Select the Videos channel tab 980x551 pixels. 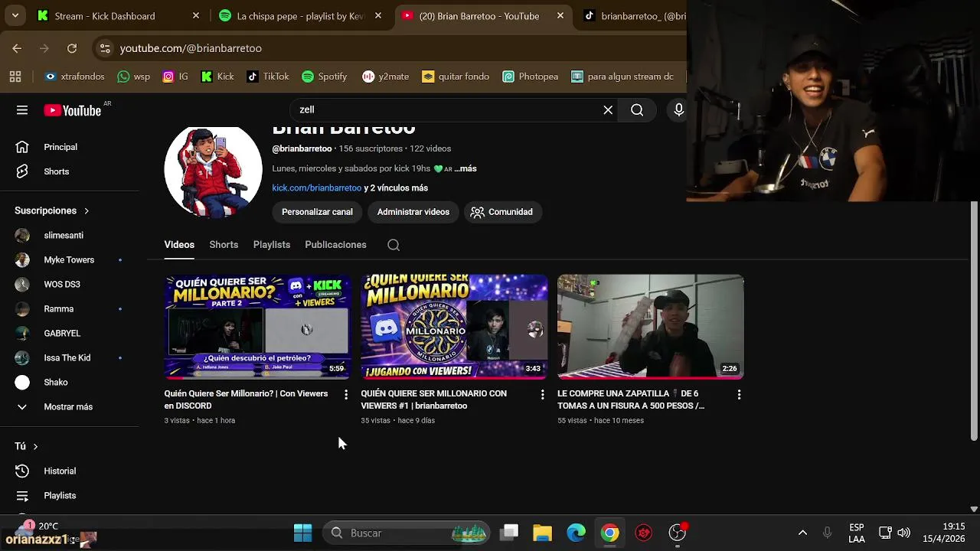click(179, 245)
